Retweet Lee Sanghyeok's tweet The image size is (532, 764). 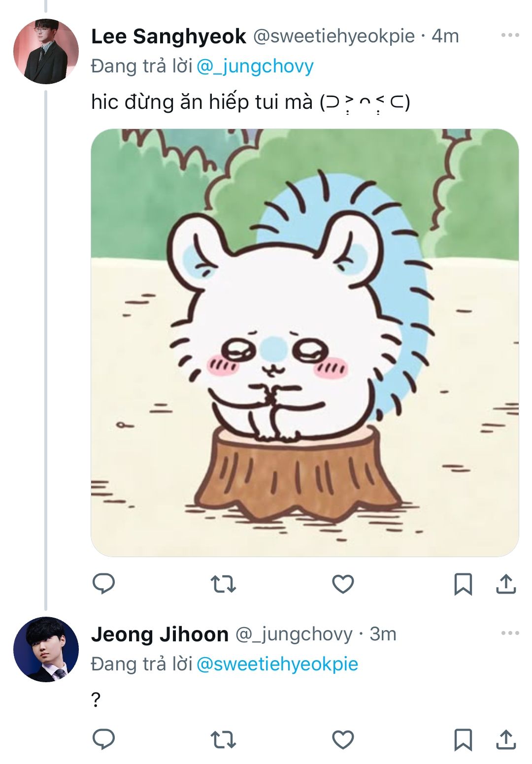[223, 584]
